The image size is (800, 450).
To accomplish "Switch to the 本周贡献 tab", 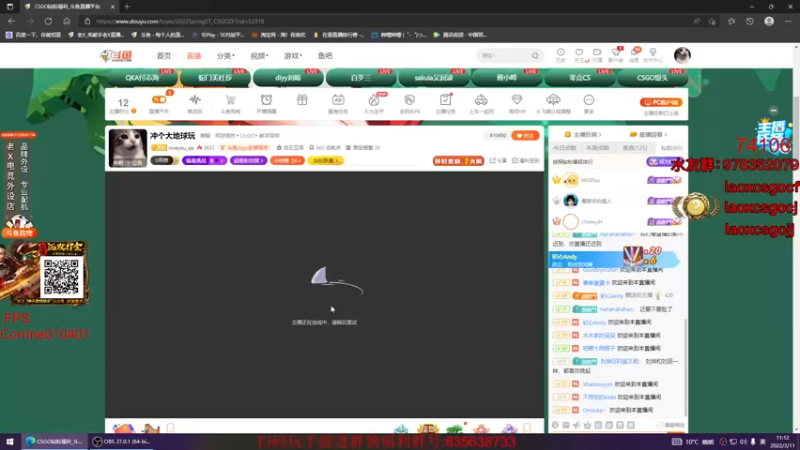I will point(597,148).
